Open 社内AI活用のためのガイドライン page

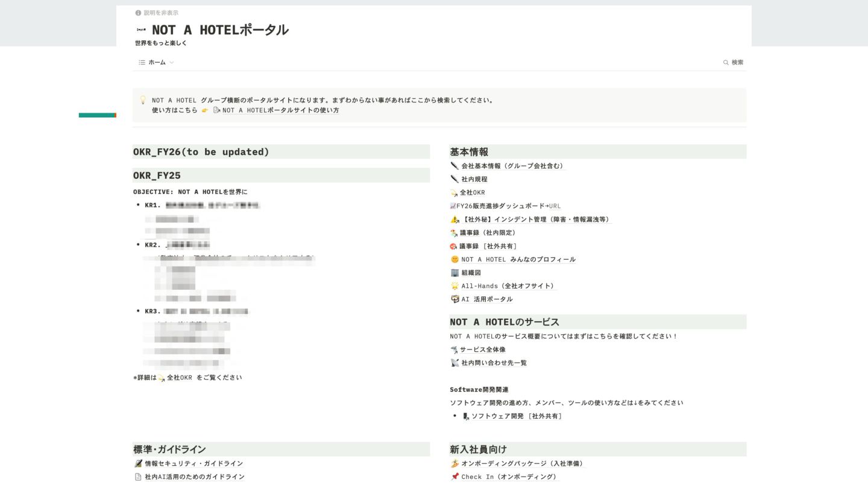(194, 477)
